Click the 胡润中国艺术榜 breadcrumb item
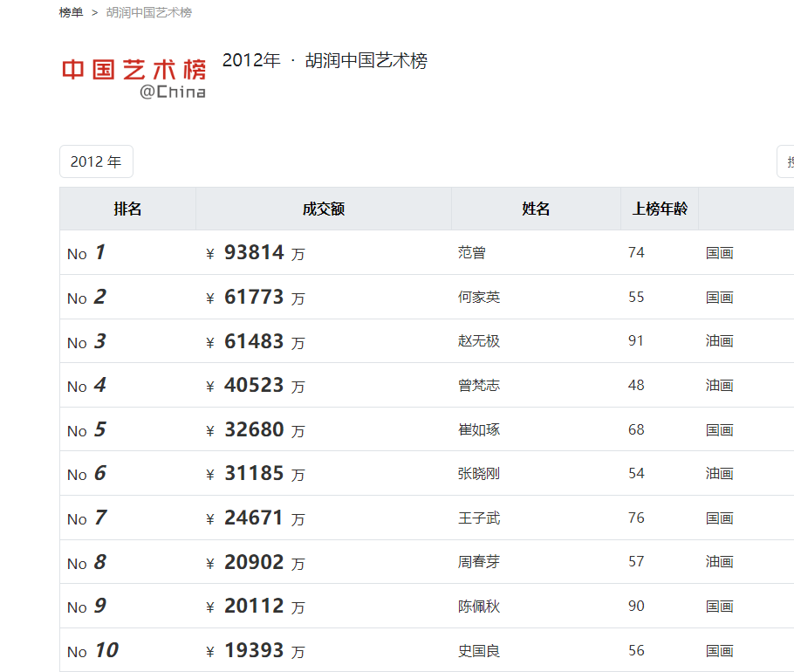 (149, 12)
